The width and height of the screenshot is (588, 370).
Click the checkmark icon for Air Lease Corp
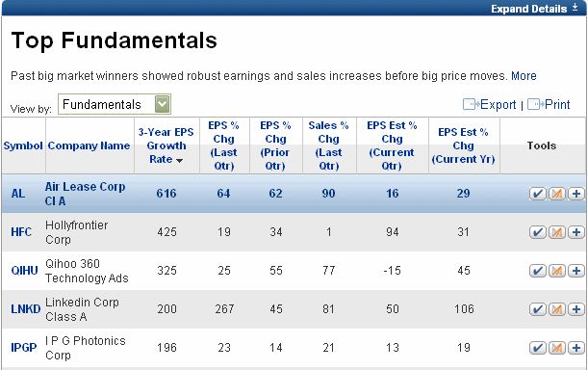tap(537, 194)
